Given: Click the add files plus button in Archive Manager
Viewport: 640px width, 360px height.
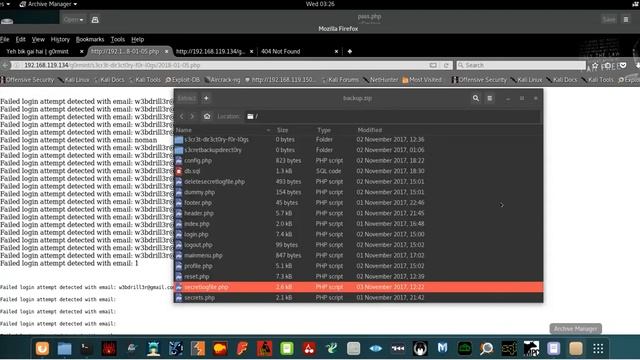Looking at the screenshot, I should point(206,98).
